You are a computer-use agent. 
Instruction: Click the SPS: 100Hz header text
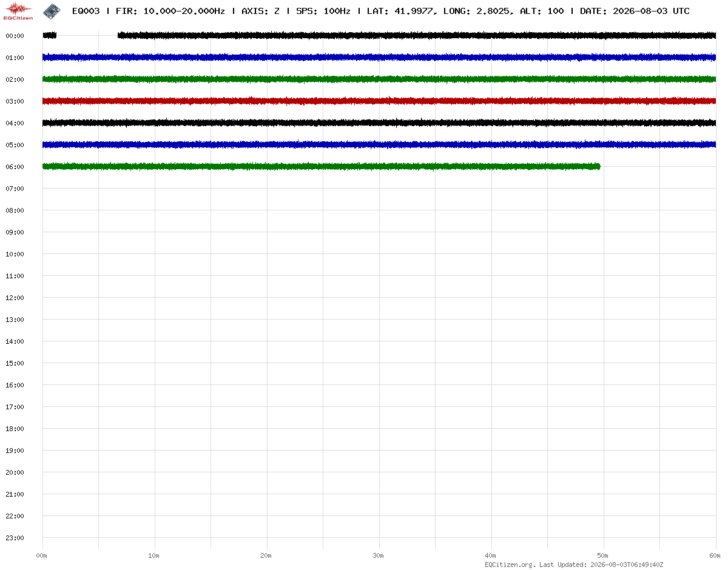tap(323, 11)
